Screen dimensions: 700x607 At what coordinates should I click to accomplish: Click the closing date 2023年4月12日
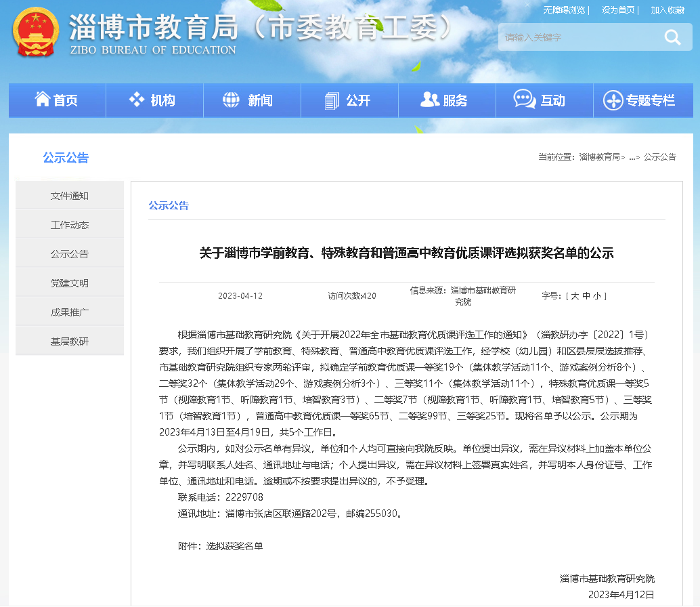point(621,595)
